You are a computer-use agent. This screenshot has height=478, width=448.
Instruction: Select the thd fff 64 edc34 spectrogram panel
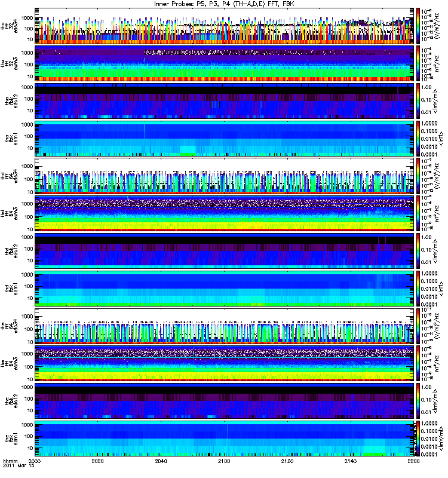pyautogui.click(x=225, y=176)
